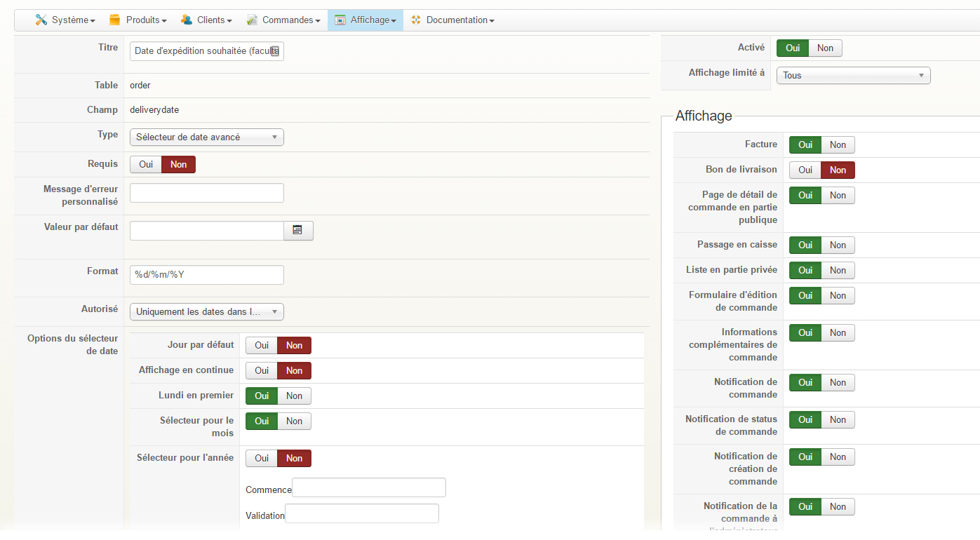
Task: Open the Système menu
Action: click(65, 20)
